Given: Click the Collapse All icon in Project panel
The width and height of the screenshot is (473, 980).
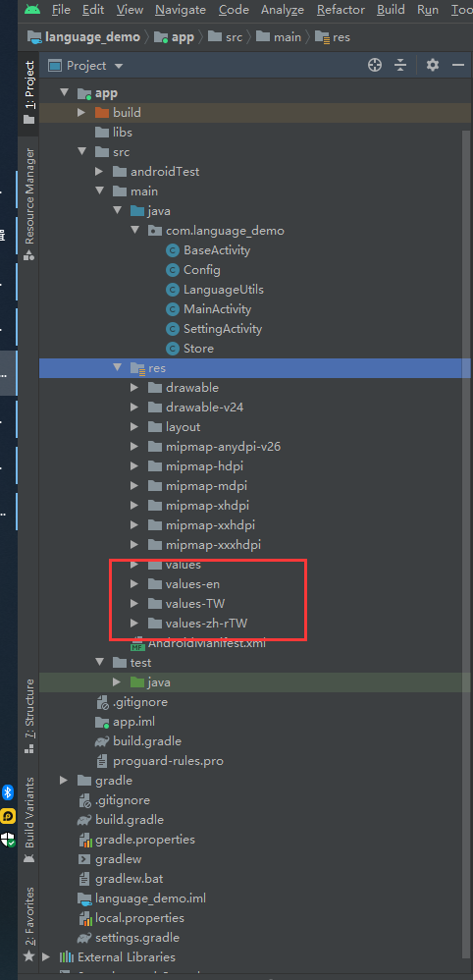Looking at the screenshot, I should (x=400, y=65).
